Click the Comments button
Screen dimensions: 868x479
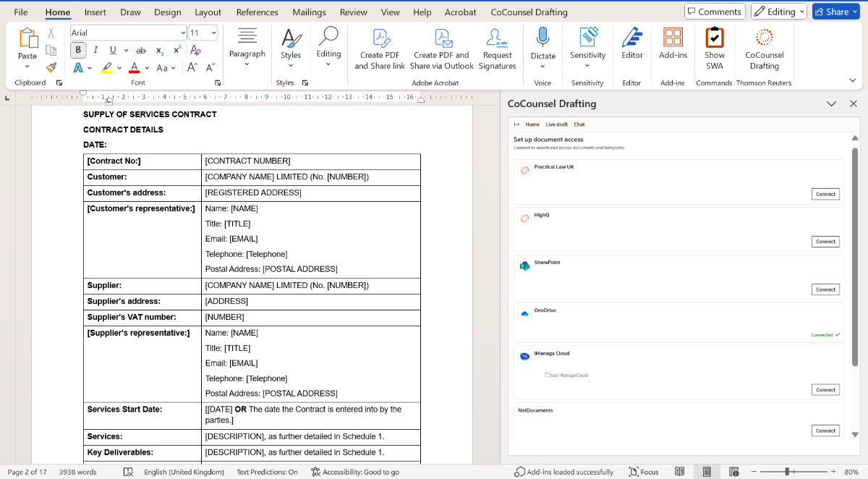coord(715,12)
